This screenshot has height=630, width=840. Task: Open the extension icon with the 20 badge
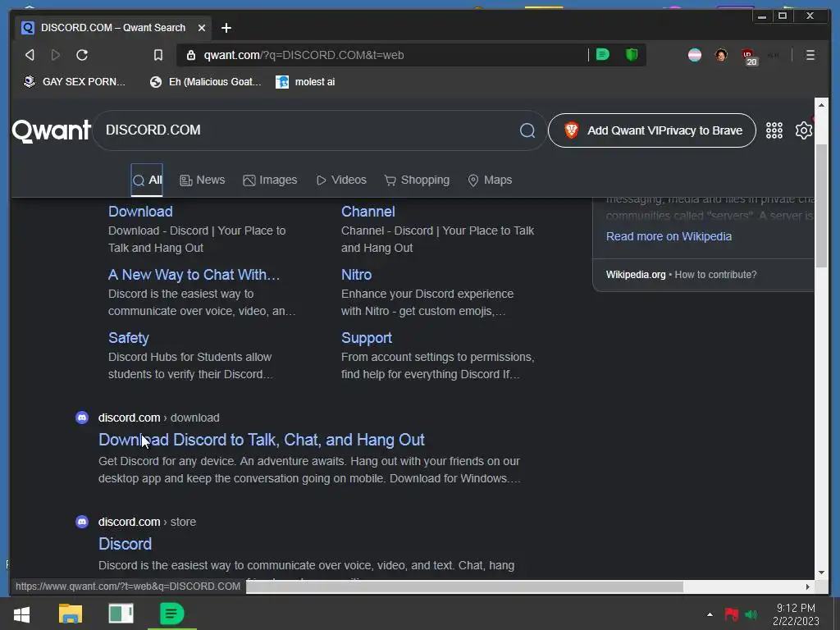point(749,57)
